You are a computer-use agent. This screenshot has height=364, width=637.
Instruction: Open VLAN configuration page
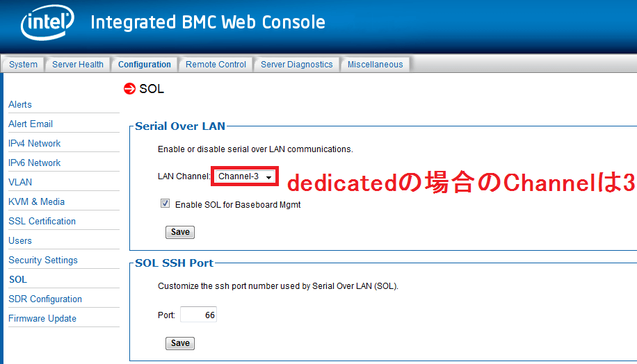click(20, 183)
